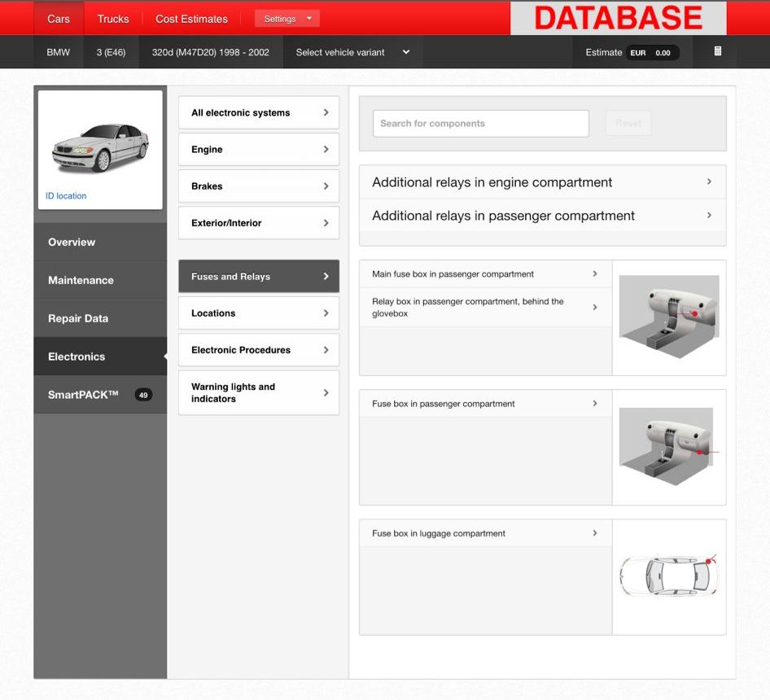Expand Additional relays in engine compartment
Screen dimensions: 770x700
click(541, 182)
